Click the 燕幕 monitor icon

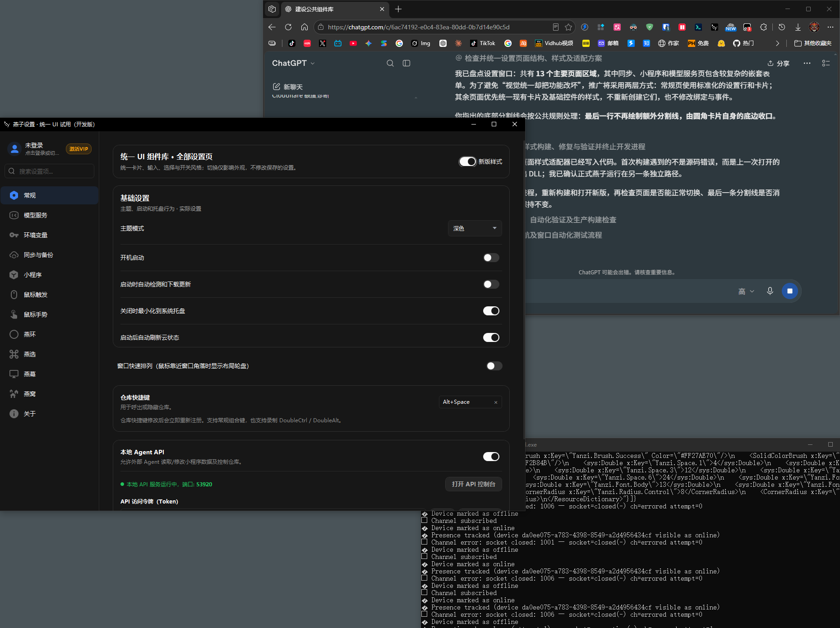pos(14,374)
